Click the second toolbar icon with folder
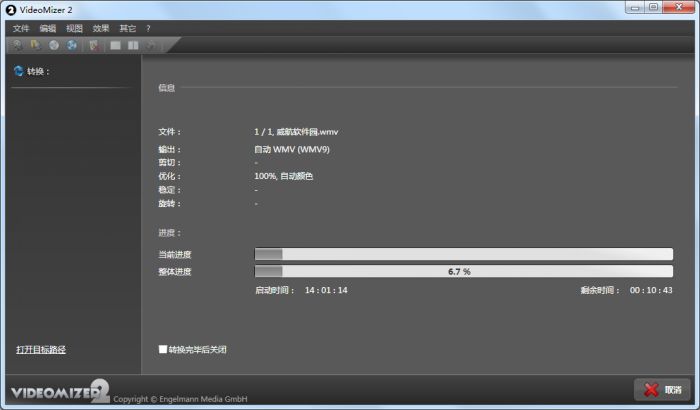This screenshot has height=410, width=700. 36,45
